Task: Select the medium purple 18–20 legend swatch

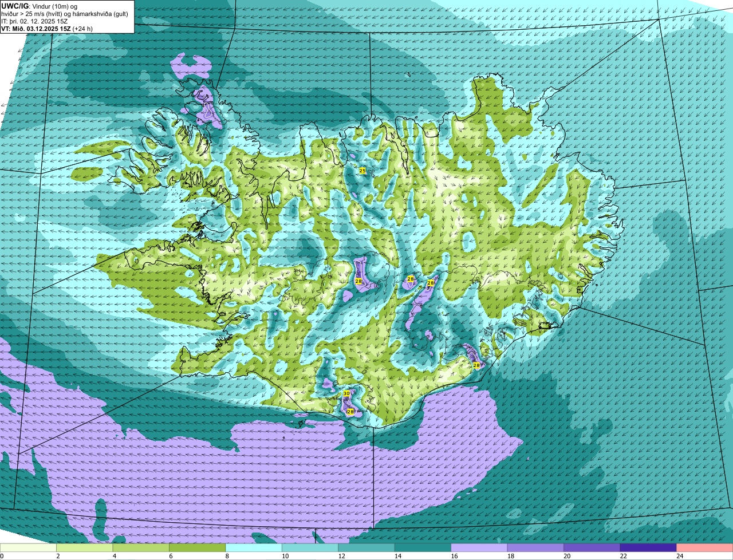Action: click(535, 548)
